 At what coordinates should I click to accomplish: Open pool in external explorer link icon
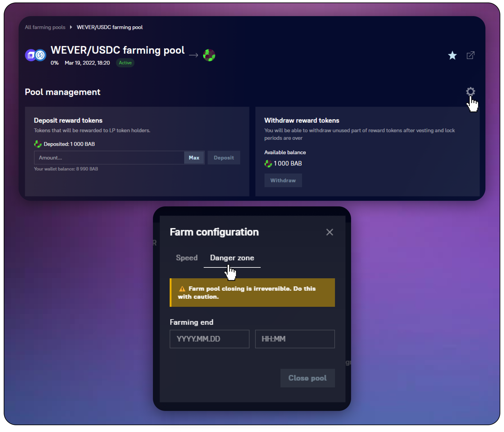470,55
